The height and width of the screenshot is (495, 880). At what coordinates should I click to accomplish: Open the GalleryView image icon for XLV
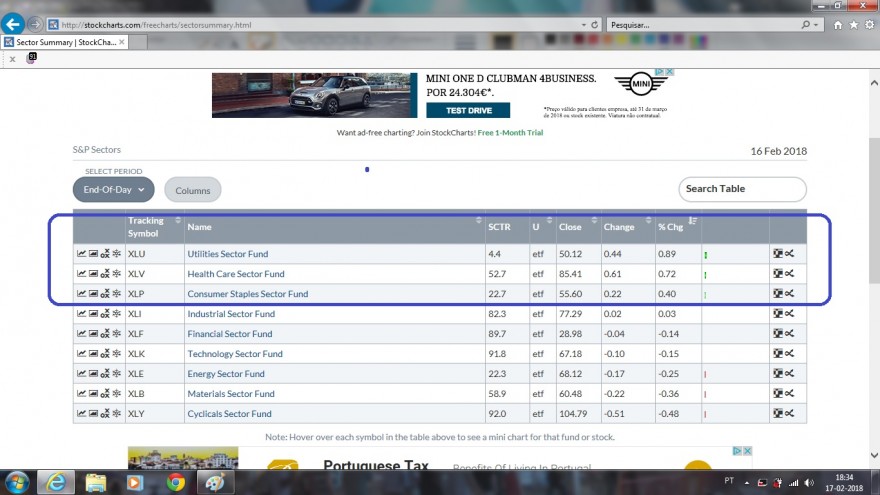tap(93, 274)
